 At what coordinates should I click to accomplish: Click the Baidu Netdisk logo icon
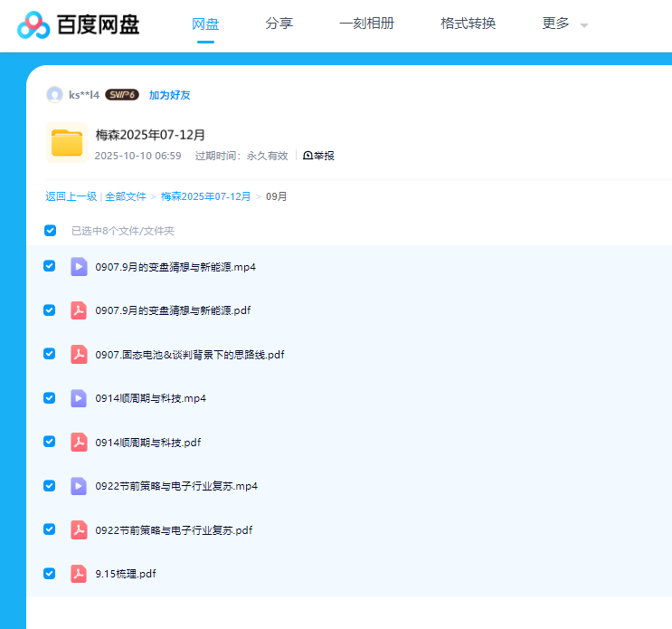(34, 24)
